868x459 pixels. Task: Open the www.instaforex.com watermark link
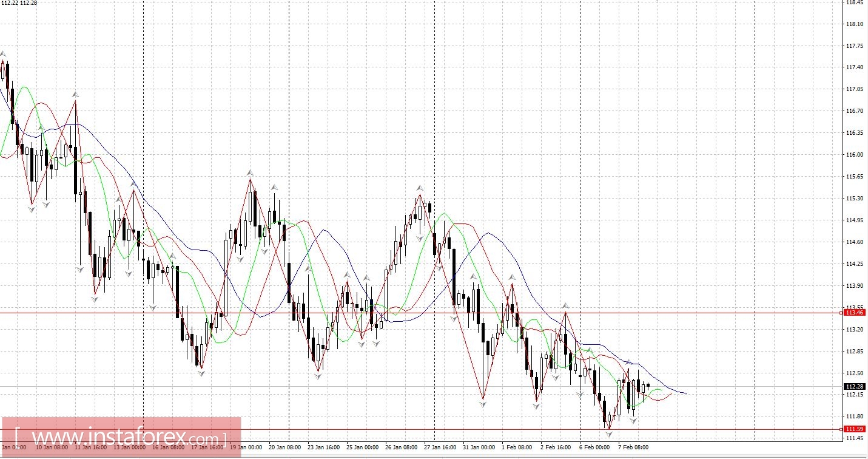(x=121, y=437)
